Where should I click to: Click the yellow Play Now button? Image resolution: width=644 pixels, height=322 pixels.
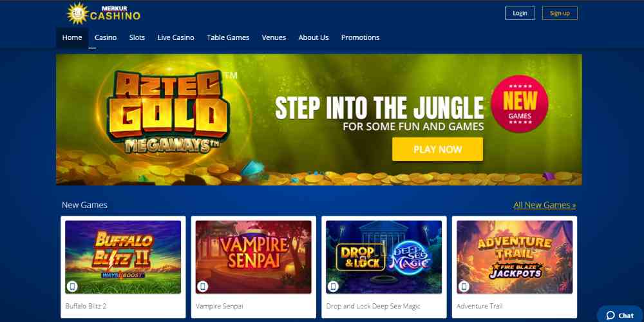tap(437, 149)
